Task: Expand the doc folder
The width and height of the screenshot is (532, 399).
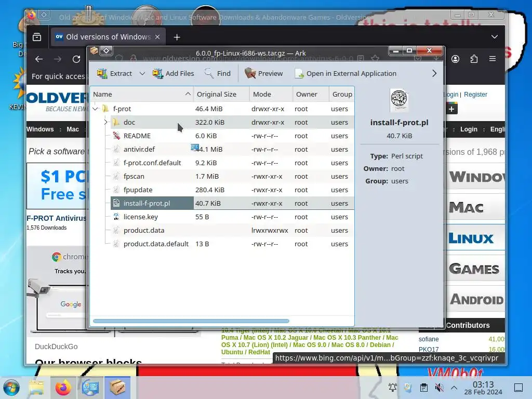Action: pyautogui.click(x=106, y=122)
